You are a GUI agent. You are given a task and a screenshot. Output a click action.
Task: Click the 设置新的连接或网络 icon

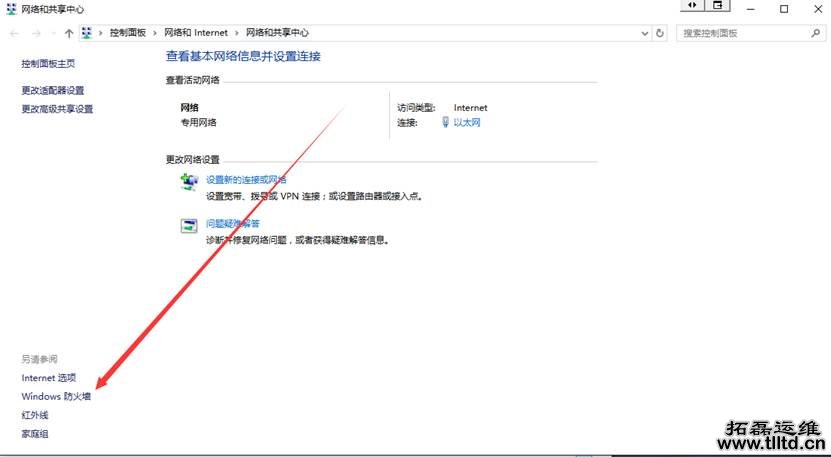tap(189, 182)
